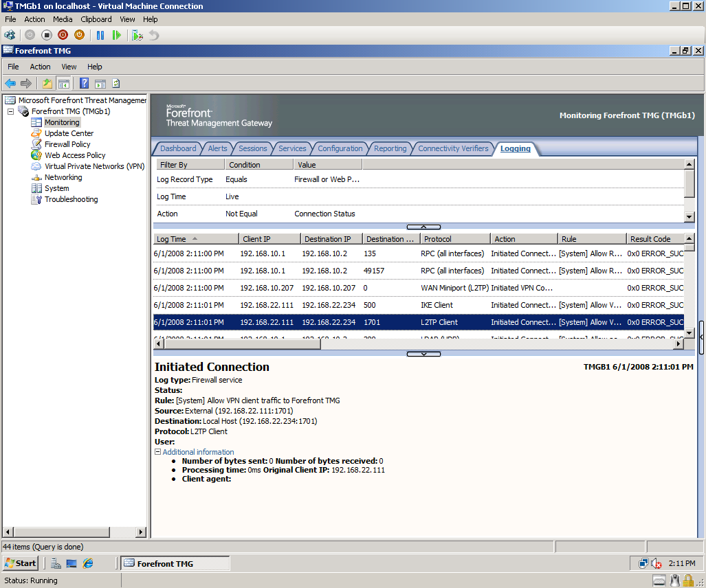Open Firewall Policy node
Screen dimensions: 706x588
[67, 144]
